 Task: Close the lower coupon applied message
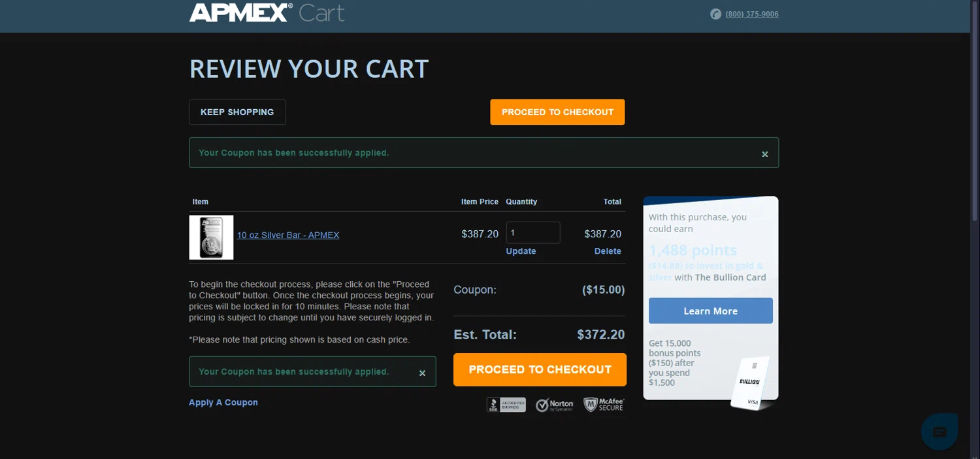tap(422, 373)
